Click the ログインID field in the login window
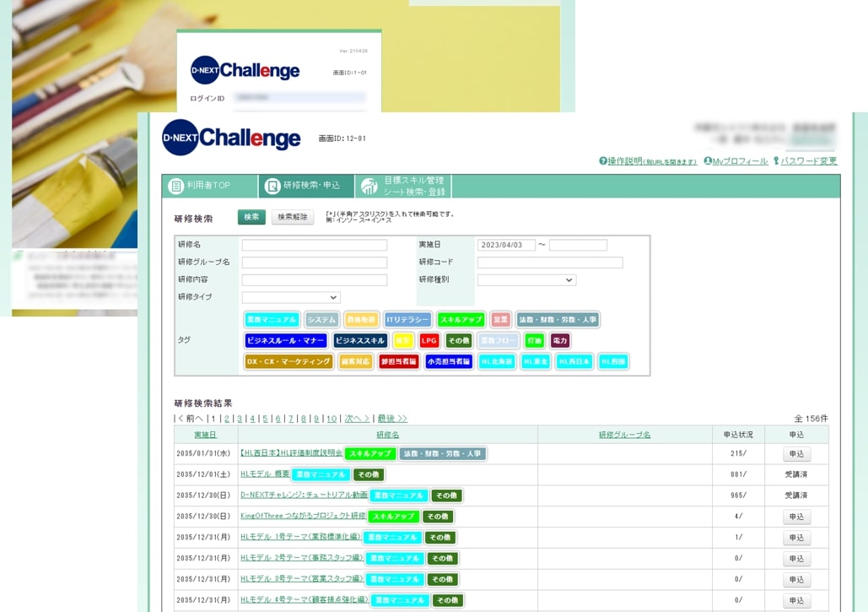868x612 pixels. pyautogui.click(x=299, y=98)
